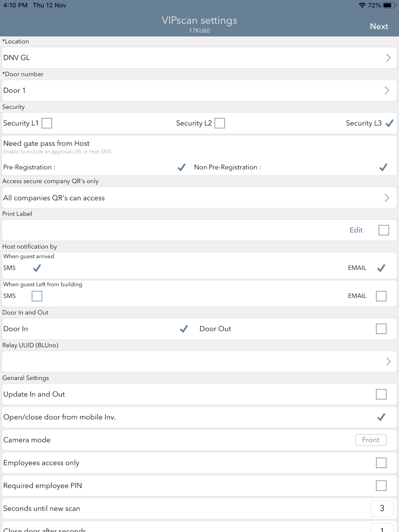
Task: Check Employees access only box
Action: pos(381,463)
